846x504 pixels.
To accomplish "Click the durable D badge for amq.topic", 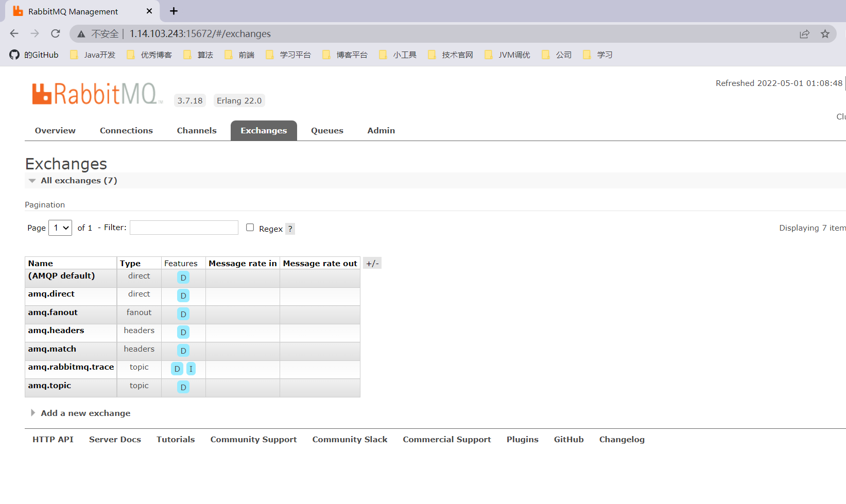I will [x=183, y=387].
